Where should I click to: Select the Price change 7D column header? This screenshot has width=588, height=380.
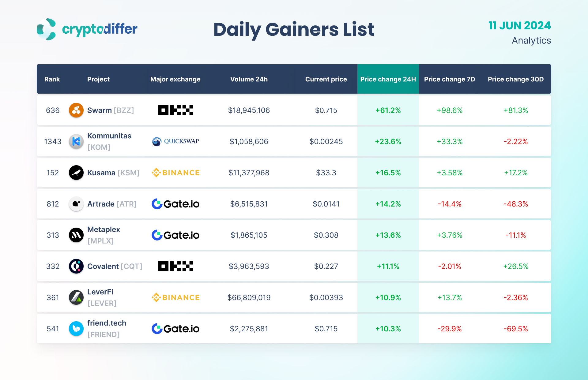pos(450,79)
